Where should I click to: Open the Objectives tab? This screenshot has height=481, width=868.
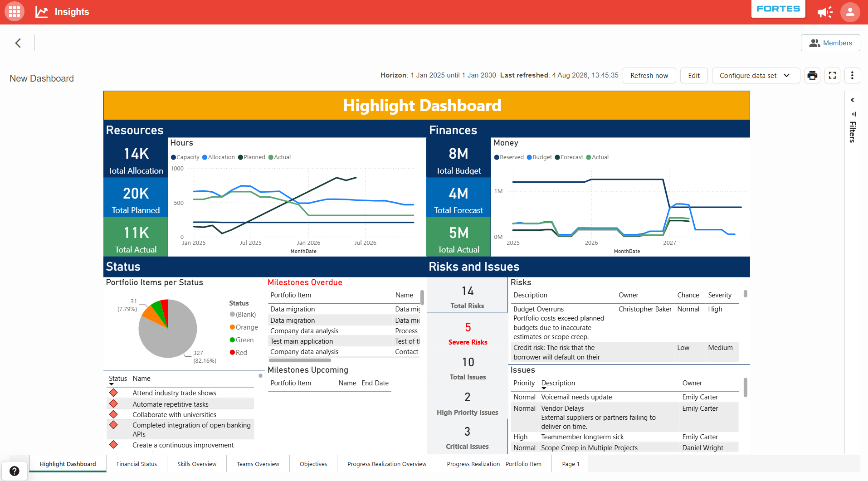coord(313,464)
